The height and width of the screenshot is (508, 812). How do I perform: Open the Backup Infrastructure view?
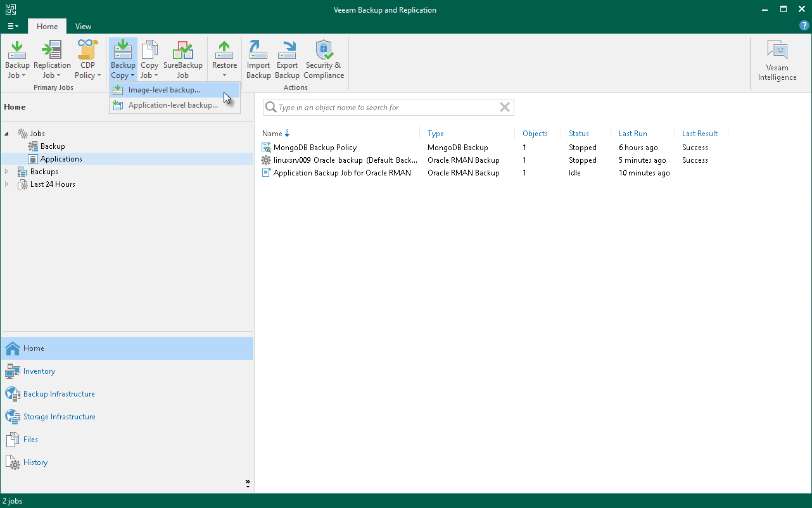click(59, 394)
